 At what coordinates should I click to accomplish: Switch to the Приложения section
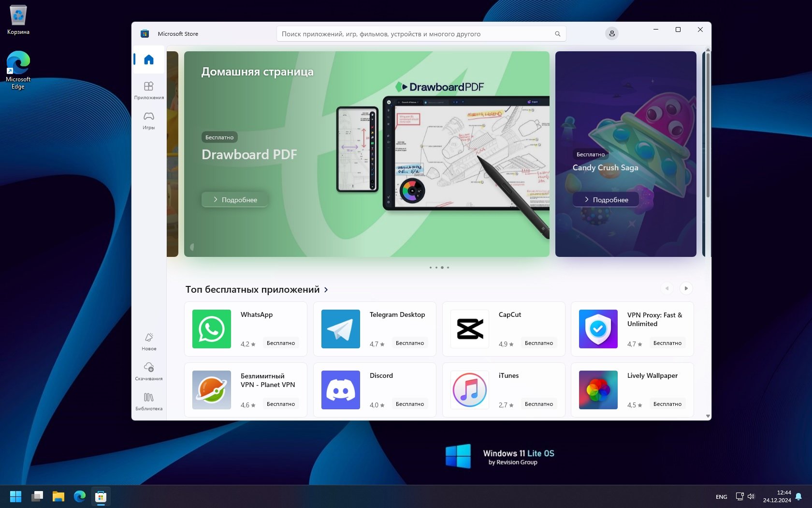click(x=149, y=90)
